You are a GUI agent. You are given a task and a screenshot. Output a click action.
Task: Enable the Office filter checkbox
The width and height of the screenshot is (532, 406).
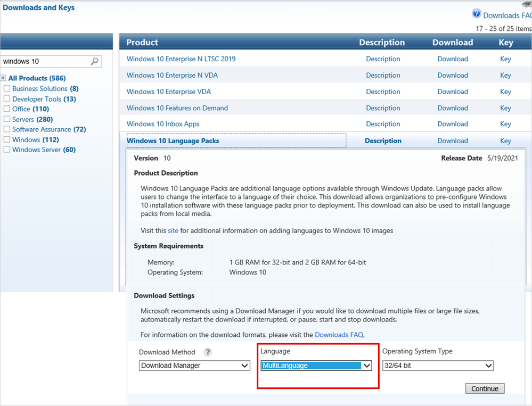coord(7,109)
